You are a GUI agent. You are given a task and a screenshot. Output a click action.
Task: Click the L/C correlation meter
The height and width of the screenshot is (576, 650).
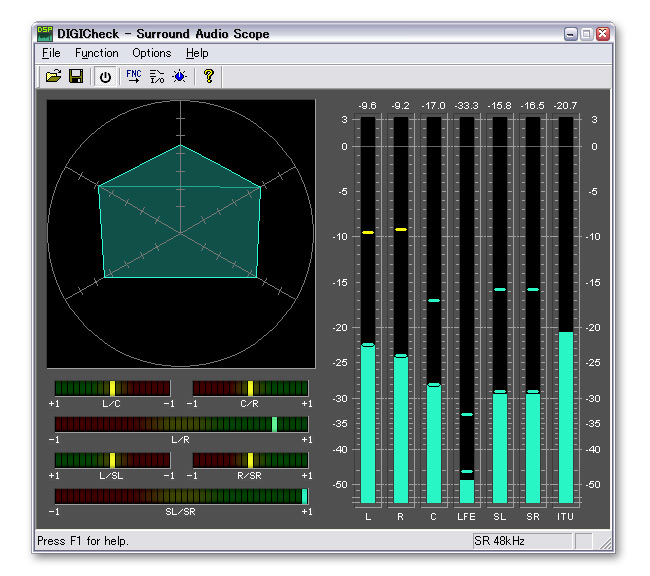pos(112,388)
